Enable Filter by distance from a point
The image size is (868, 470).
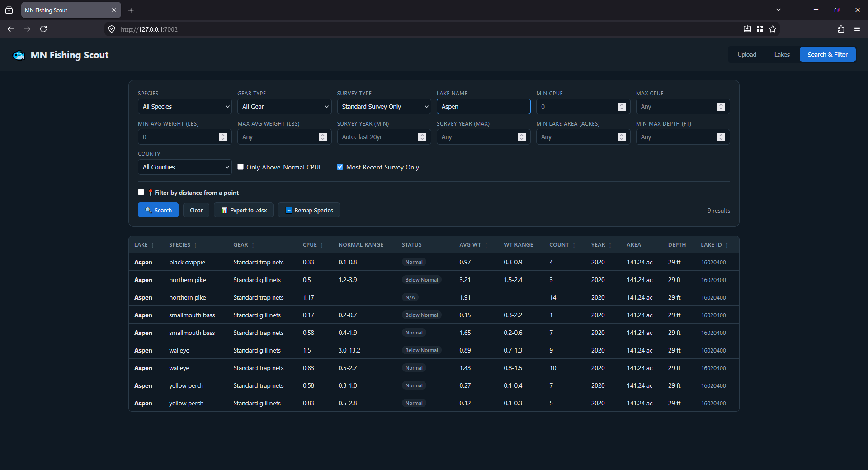[141, 192]
